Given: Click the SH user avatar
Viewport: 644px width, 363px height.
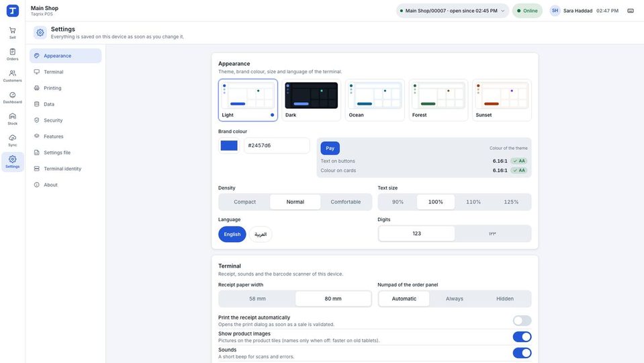Looking at the screenshot, I should tap(555, 11).
